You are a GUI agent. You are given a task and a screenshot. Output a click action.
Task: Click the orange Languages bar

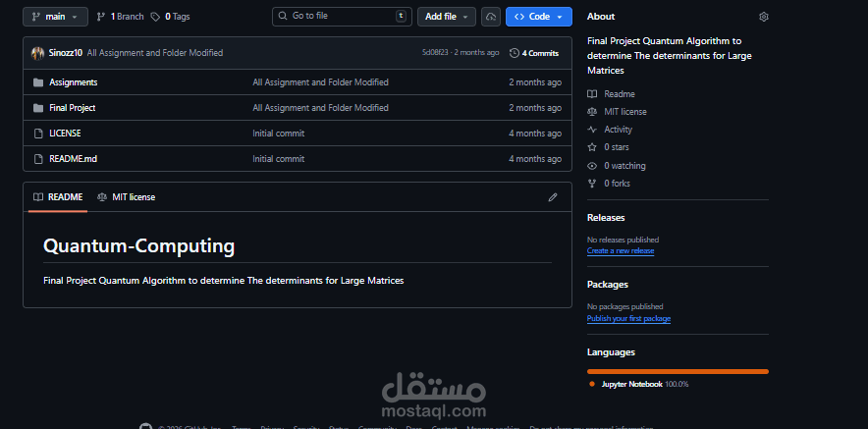678,371
